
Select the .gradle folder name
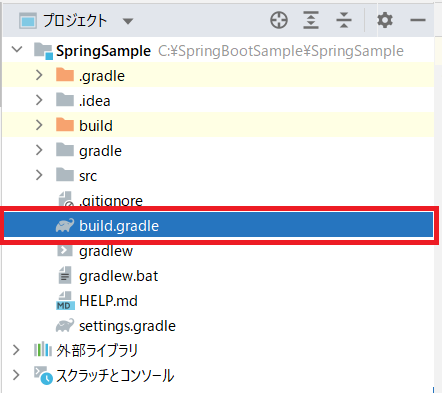point(102,76)
